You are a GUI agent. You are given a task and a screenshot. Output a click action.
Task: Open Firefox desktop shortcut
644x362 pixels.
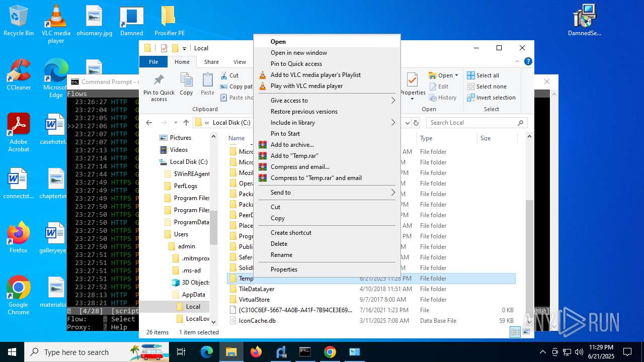19,238
